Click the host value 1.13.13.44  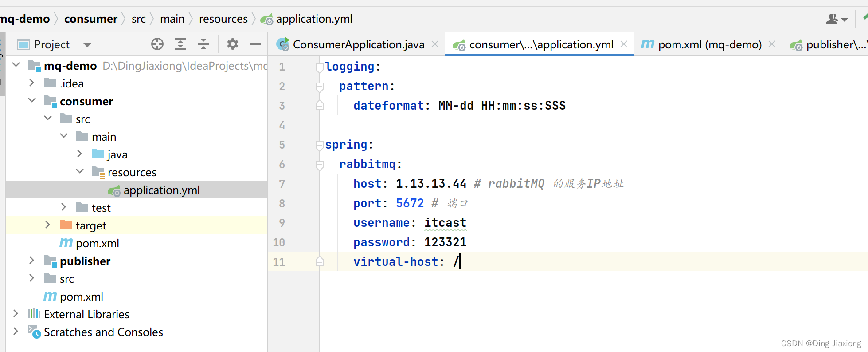(431, 184)
